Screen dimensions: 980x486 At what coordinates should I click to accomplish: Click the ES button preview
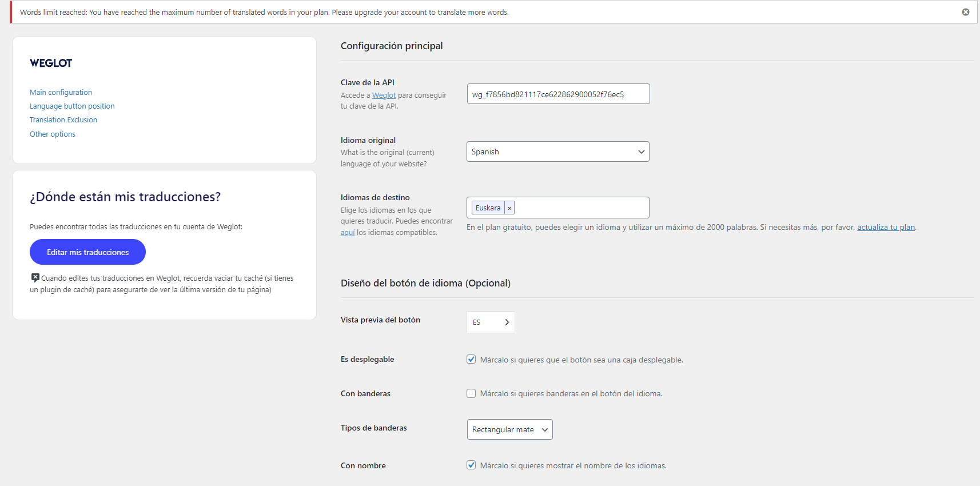click(491, 322)
